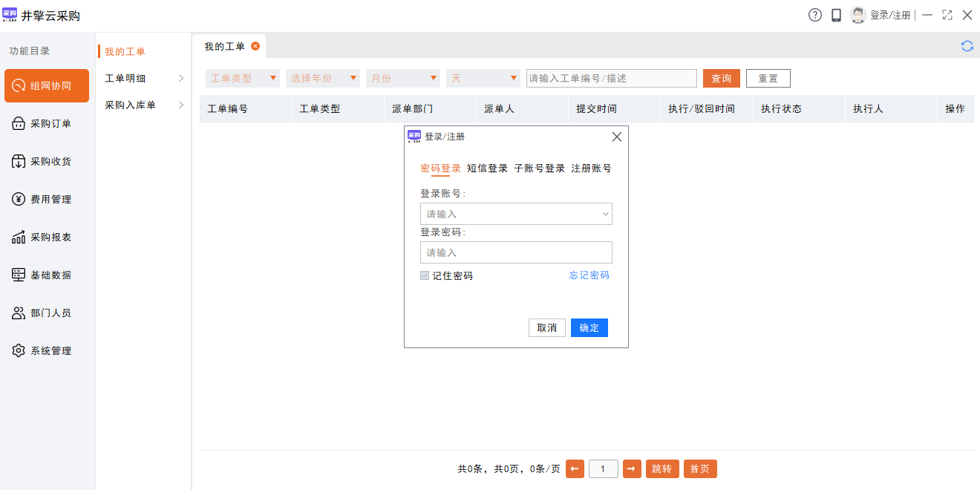Image resolution: width=980 pixels, height=490 pixels.
Task: Open the mobile phone icon
Action: (x=836, y=15)
